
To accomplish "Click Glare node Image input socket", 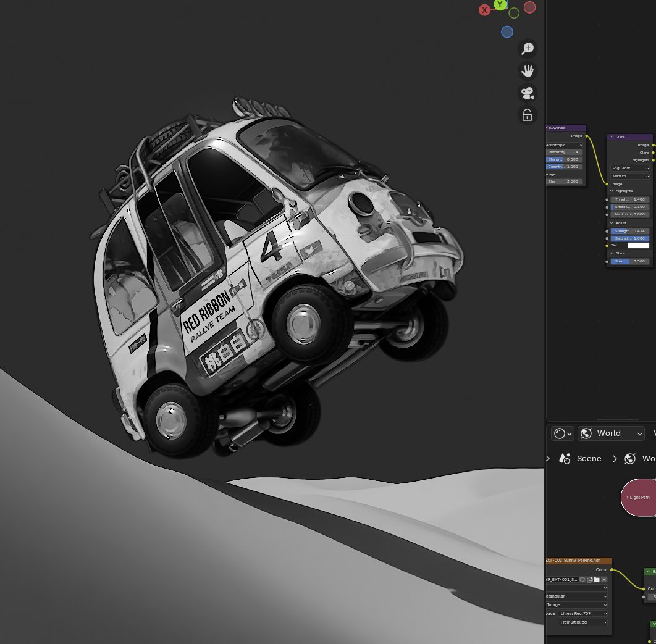I will [x=607, y=184].
